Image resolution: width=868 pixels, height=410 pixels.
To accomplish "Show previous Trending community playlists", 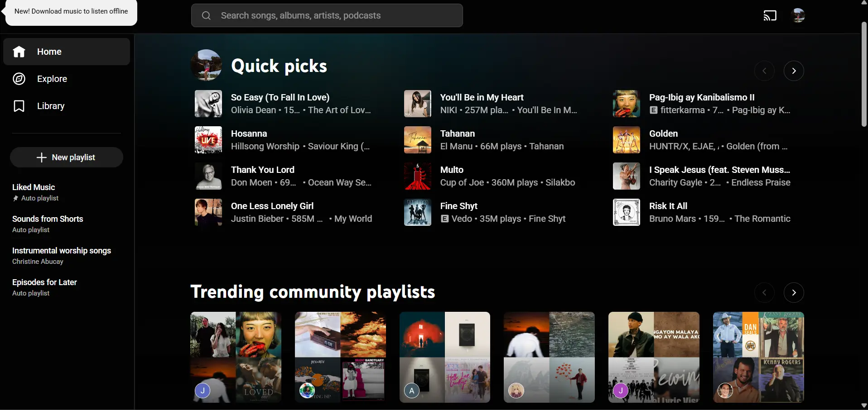I will pos(764,293).
